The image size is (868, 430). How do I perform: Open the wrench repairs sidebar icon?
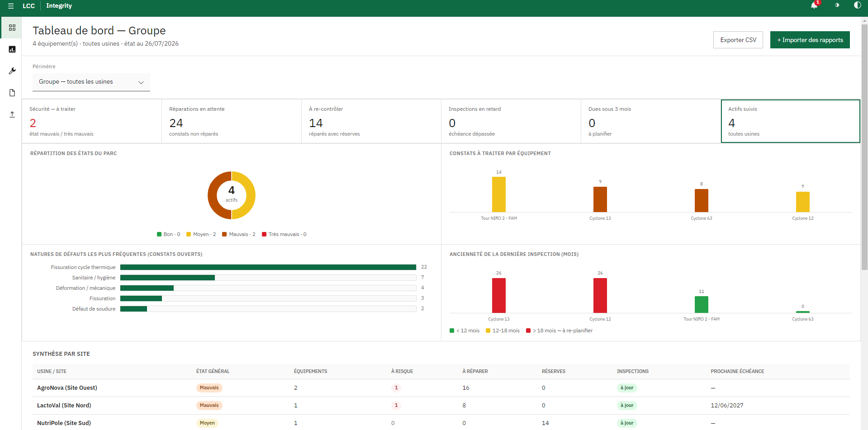pos(12,71)
